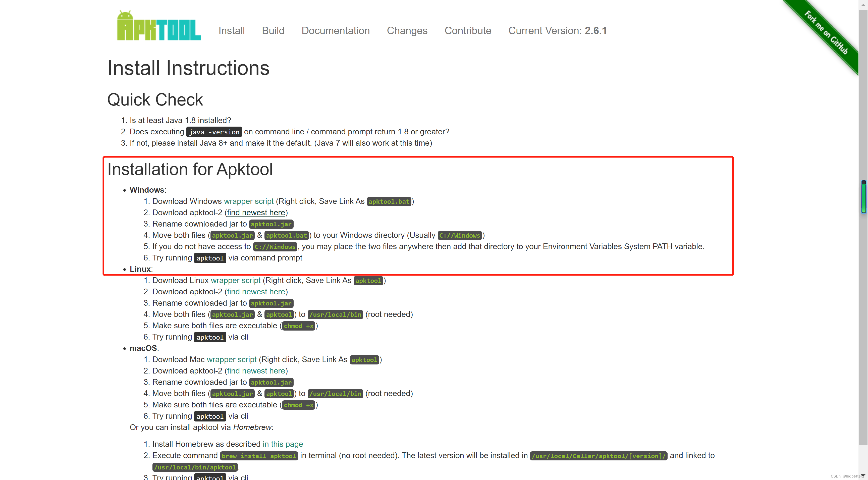Click the Install navigation menu item
Screen dimensions: 868x480
coord(232,31)
